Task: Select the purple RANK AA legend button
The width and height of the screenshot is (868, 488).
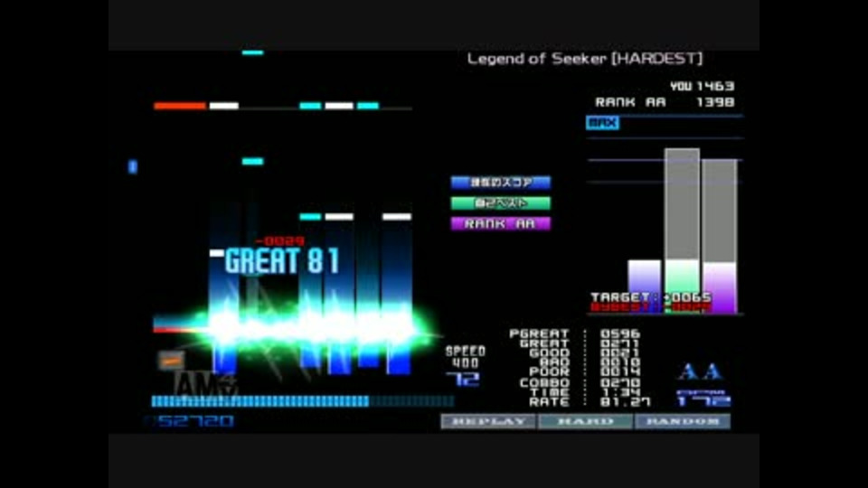Action: click(x=500, y=223)
